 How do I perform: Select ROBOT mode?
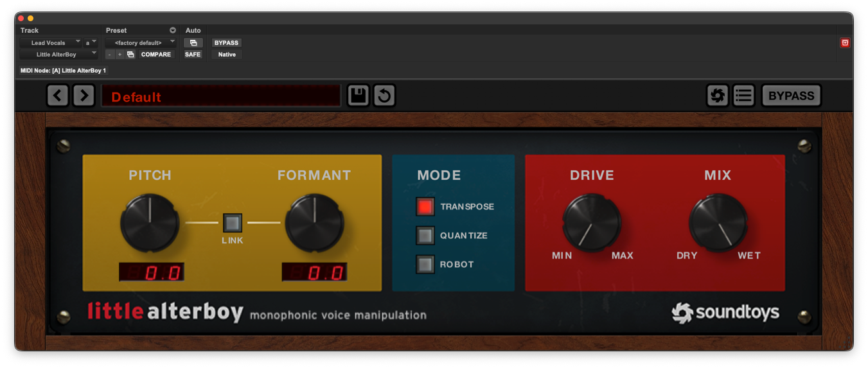click(x=425, y=265)
